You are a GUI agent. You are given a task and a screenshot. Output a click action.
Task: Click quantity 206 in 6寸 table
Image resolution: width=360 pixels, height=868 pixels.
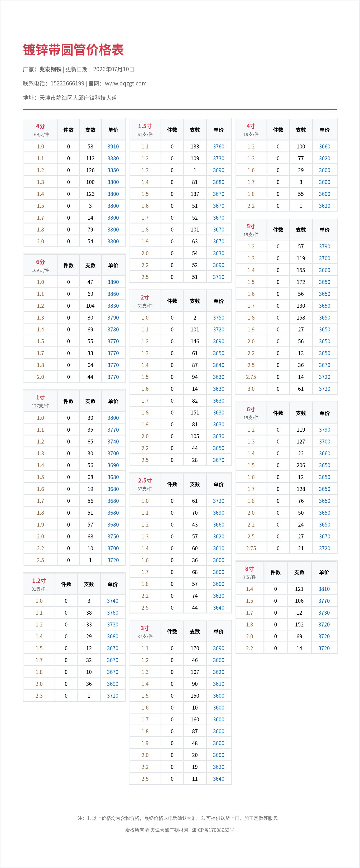pos(301,465)
